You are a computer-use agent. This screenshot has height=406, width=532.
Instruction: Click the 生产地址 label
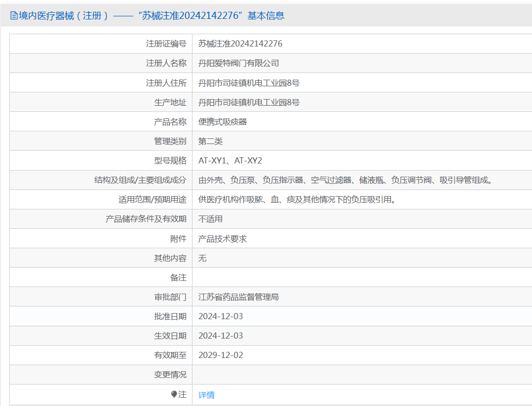pos(171,102)
